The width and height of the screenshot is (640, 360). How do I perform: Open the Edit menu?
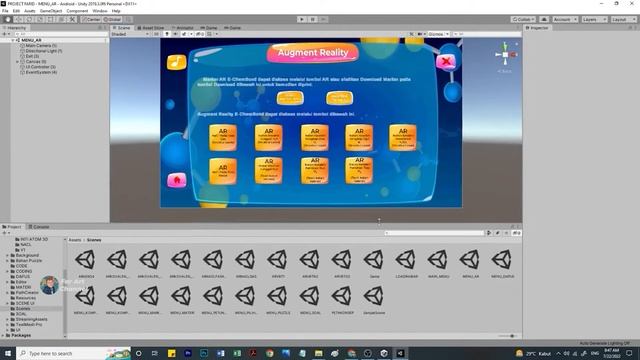(16, 11)
